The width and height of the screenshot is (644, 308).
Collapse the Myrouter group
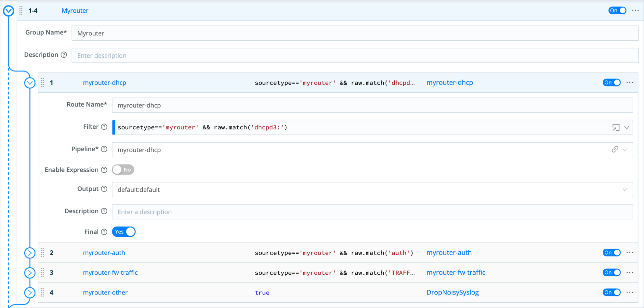pos(8,11)
